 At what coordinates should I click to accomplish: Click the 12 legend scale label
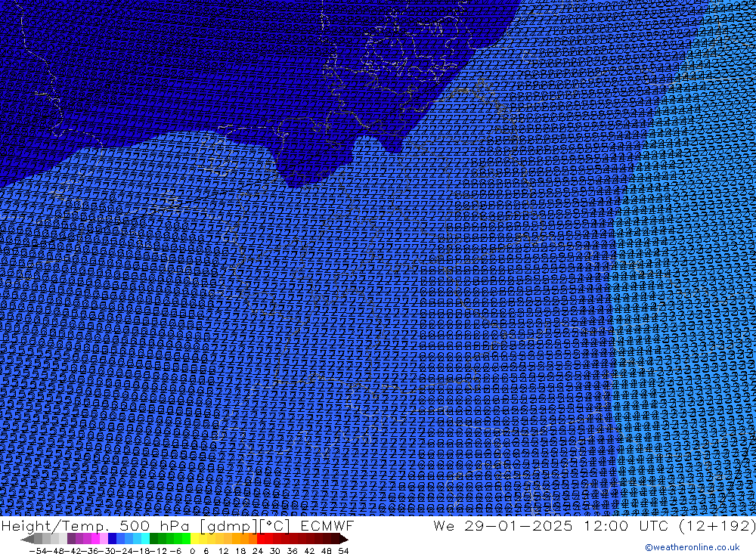click(223, 551)
